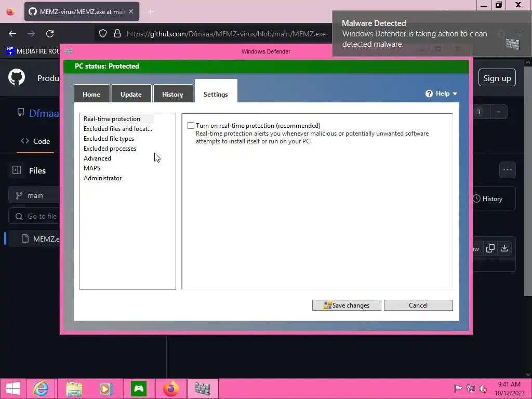Click the Malware Detected notification
Screen dimensions: 532x399
tap(431, 34)
